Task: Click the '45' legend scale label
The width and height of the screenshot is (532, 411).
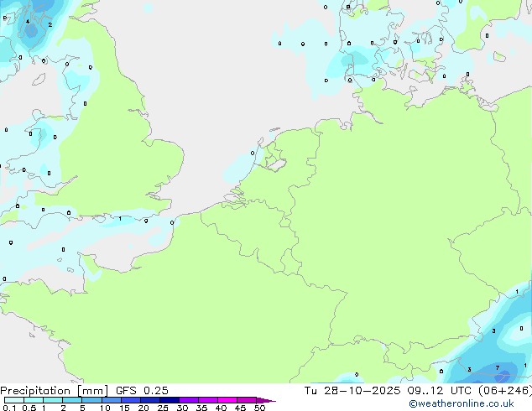Action: pyautogui.click(x=240, y=408)
